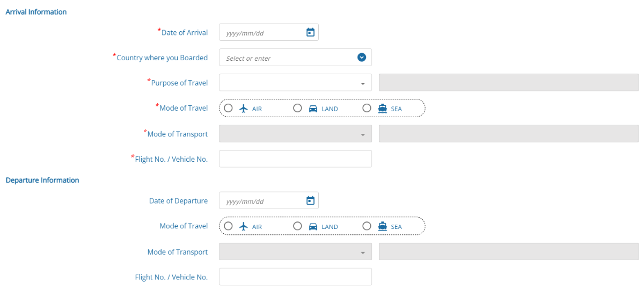Click the ship icon under arrival Mode of Travel
Image resolution: width=644 pixels, height=294 pixels.
pos(383,108)
